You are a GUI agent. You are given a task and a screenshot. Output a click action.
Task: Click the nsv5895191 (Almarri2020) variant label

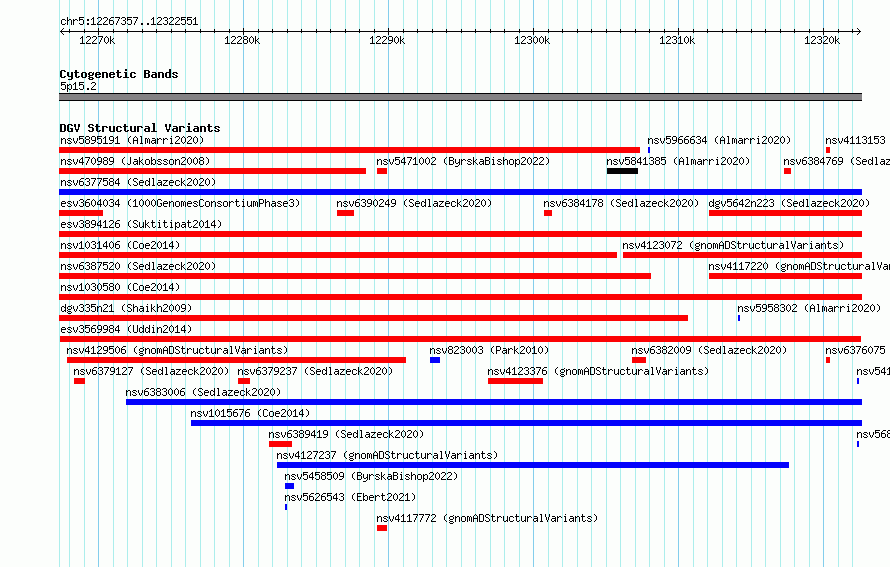point(132,140)
